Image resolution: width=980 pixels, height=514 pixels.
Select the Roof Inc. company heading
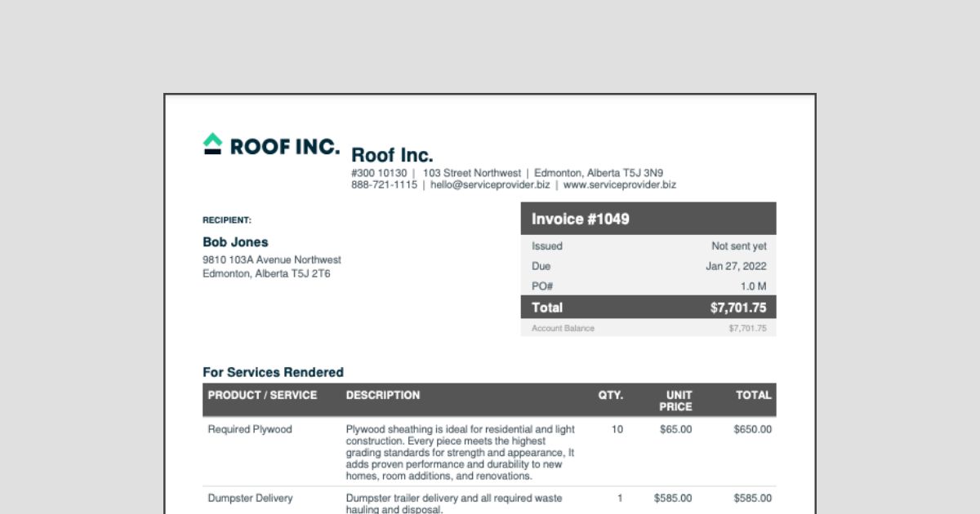coord(392,155)
